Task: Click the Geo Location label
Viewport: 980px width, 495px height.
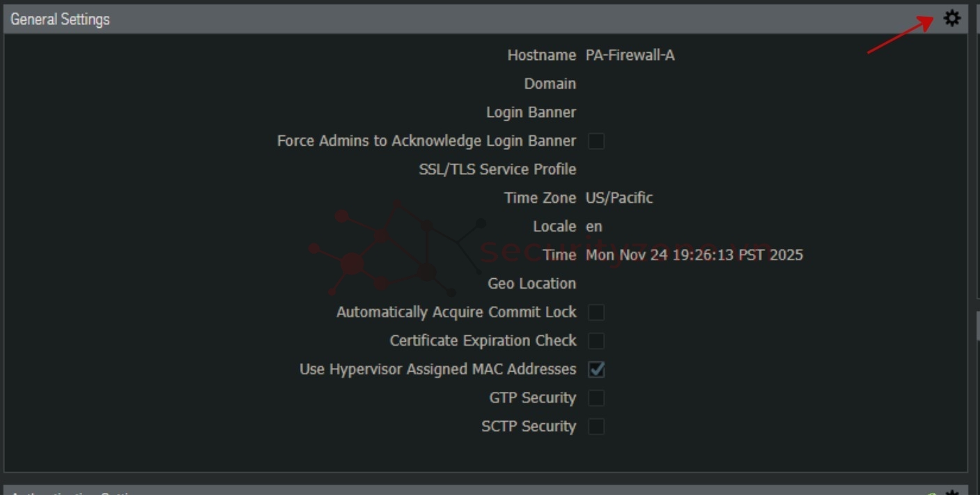Action: pyautogui.click(x=531, y=284)
